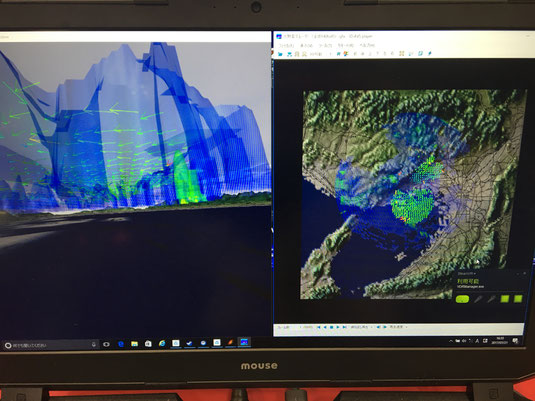535x401 pixels.
Task: Open volume control in system tray
Action: click(464, 341)
